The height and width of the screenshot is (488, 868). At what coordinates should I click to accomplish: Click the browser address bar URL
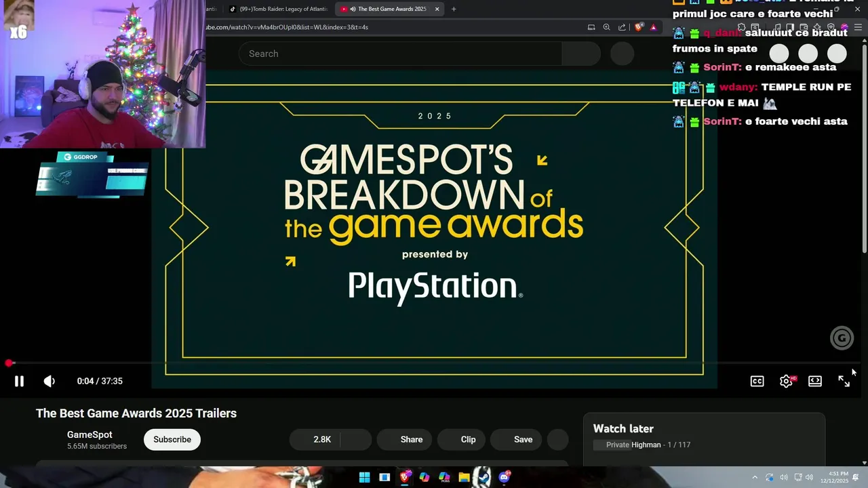287,27
